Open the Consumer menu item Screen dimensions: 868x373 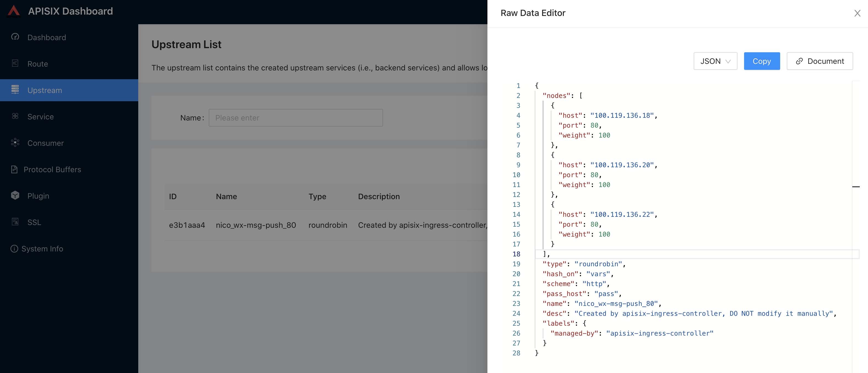(69, 143)
